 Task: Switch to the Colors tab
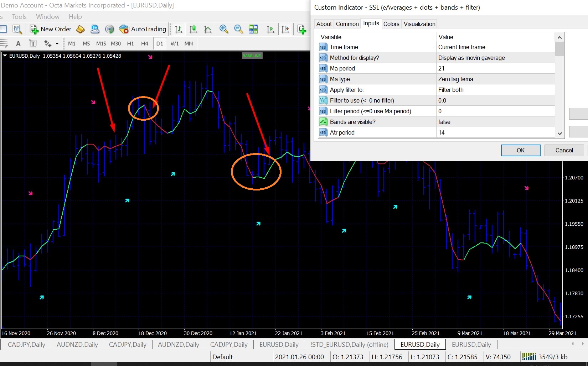click(391, 23)
